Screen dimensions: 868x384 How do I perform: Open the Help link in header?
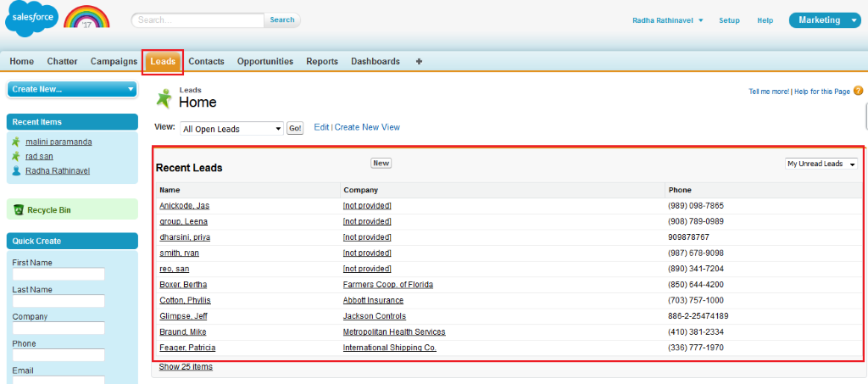pyautogui.click(x=765, y=20)
